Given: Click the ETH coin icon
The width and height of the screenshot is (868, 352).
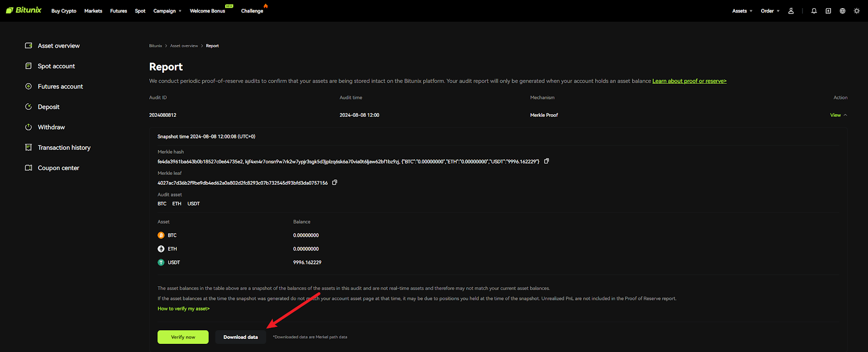Looking at the screenshot, I should tap(161, 249).
